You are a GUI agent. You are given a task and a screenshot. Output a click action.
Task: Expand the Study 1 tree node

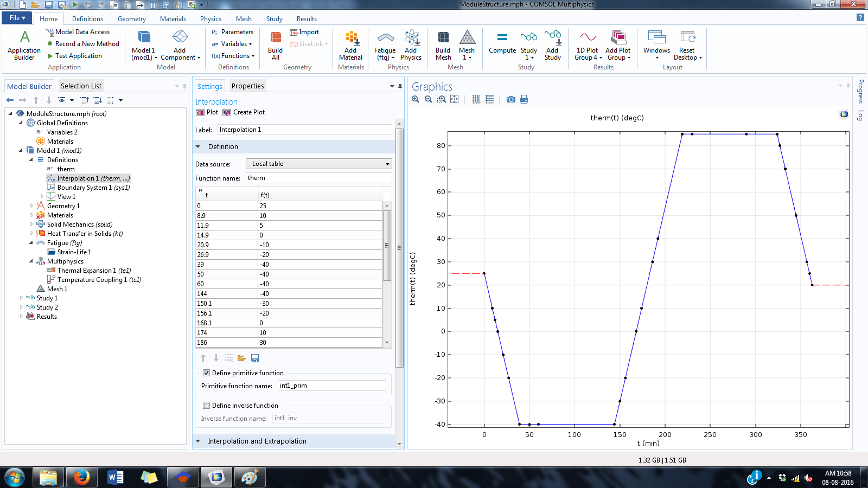(21, 298)
